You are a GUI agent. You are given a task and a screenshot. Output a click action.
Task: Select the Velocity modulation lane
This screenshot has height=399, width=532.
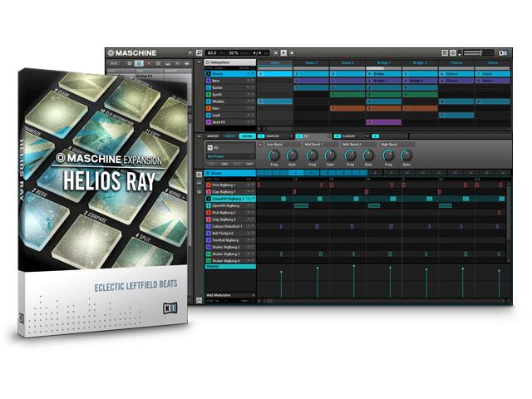[x=230, y=267]
